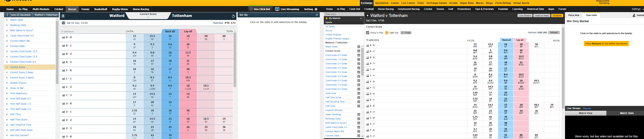Click the Games icon in betslip tabs

click(x=634, y=16)
